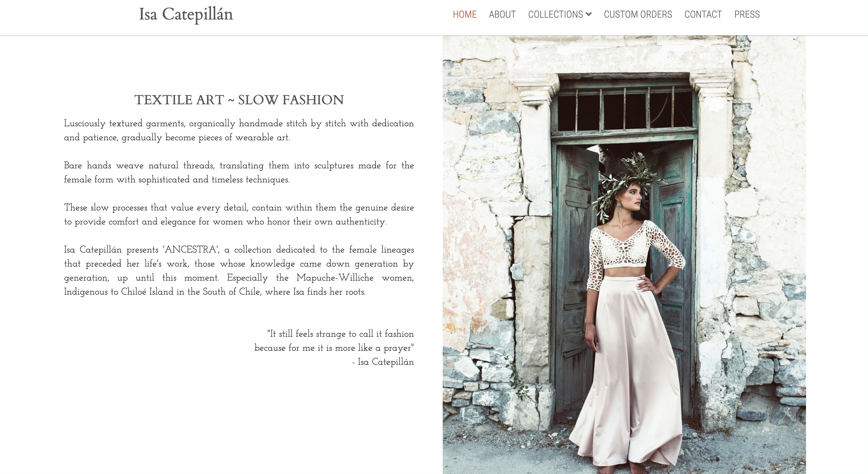Screen dimensions: 868x474
Task: Click the 'It still feels strange' quote
Action: (334, 341)
